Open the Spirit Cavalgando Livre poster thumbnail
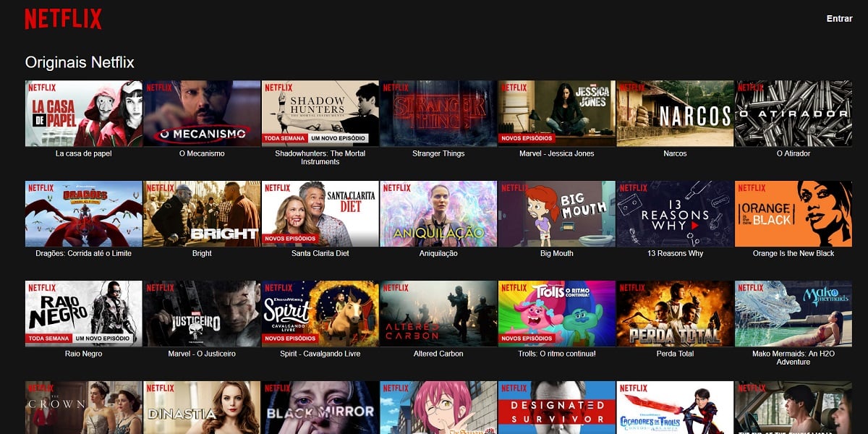 (320, 314)
